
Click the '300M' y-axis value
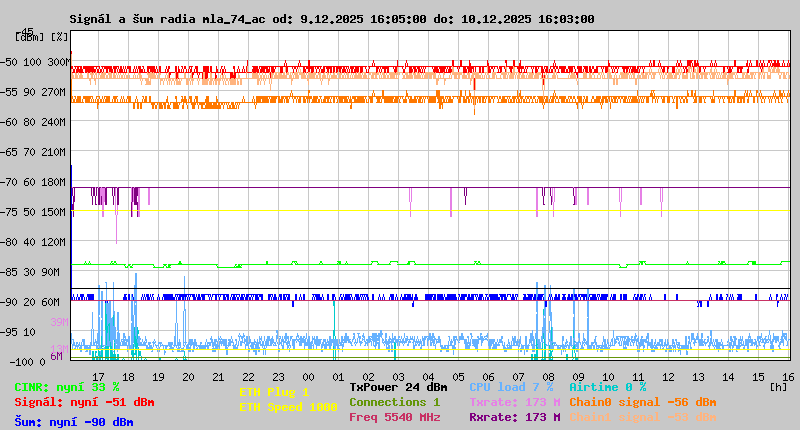[x=59, y=62]
